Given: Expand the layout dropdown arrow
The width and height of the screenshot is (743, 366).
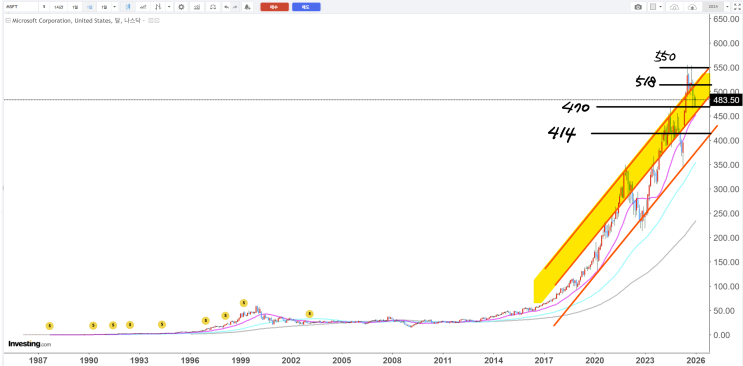Looking at the screenshot, I should pyautogui.click(x=661, y=7).
